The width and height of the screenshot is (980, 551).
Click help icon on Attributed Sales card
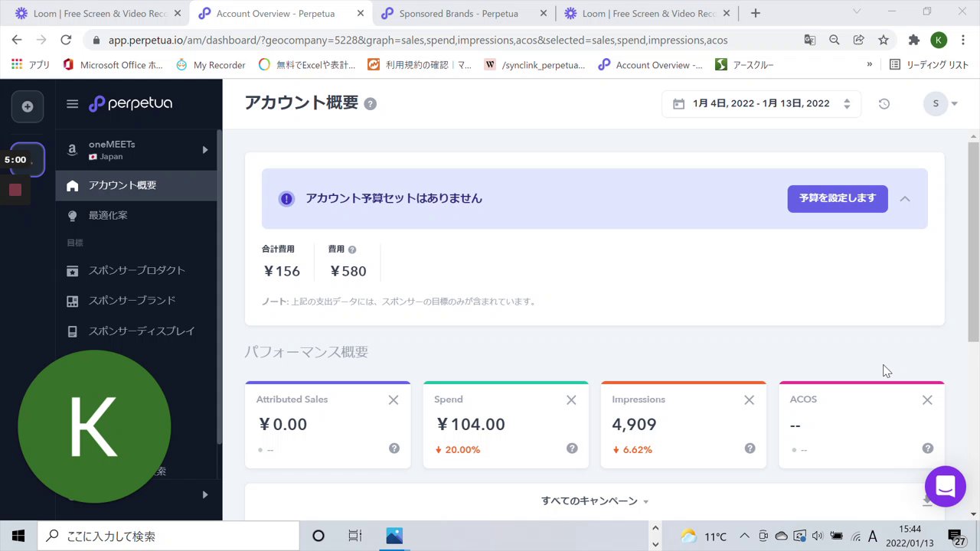[x=394, y=448]
